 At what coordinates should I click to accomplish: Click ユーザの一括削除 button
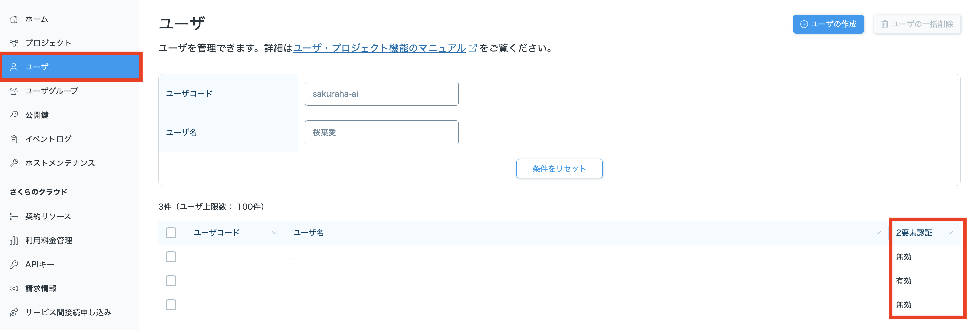(917, 24)
